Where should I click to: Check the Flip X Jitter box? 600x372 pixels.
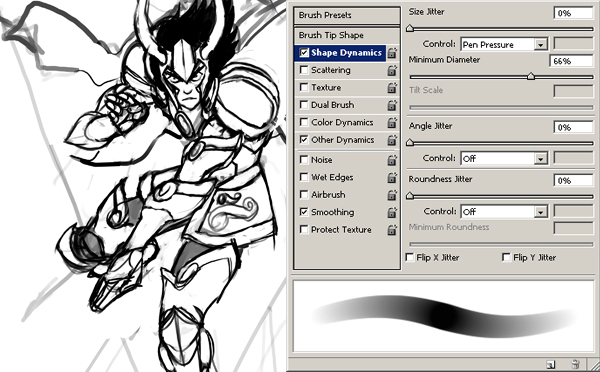(x=410, y=257)
